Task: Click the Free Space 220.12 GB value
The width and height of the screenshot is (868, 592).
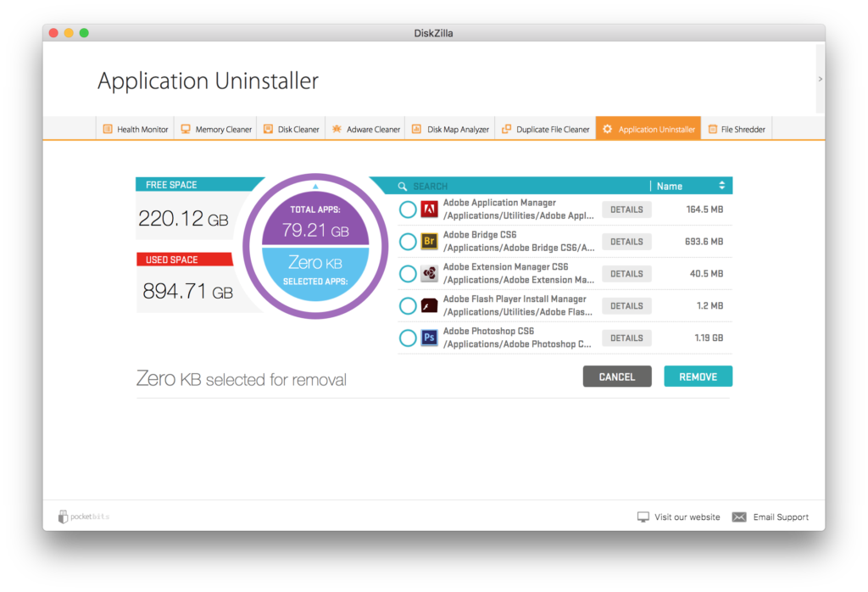Action: pos(183,219)
